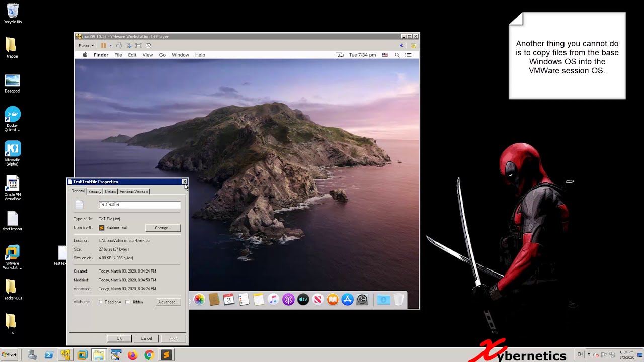Open Notification Center list icon
The image size is (644, 362).
click(x=408, y=55)
